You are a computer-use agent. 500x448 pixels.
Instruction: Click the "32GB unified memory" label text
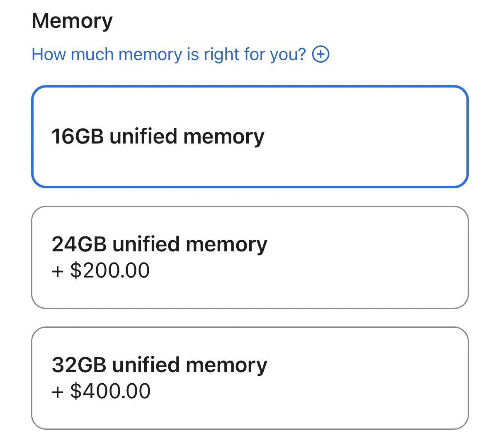(x=159, y=365)
